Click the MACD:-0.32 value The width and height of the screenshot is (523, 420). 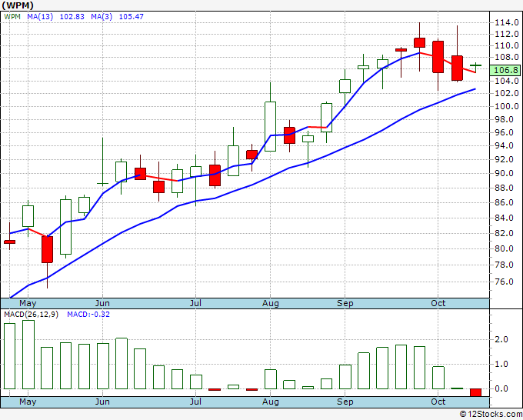[88, 315]
